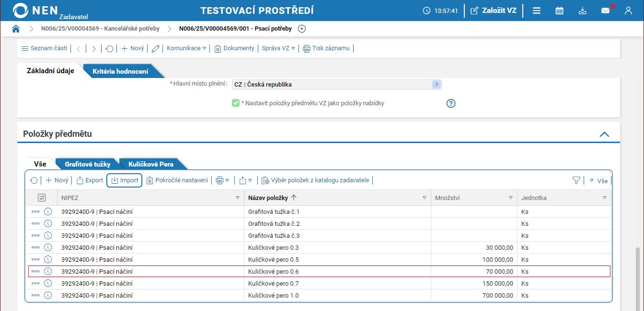Click the Založit VZ button
The height and width of the screenshot is (311, 644).
click(x=494, y=11)
